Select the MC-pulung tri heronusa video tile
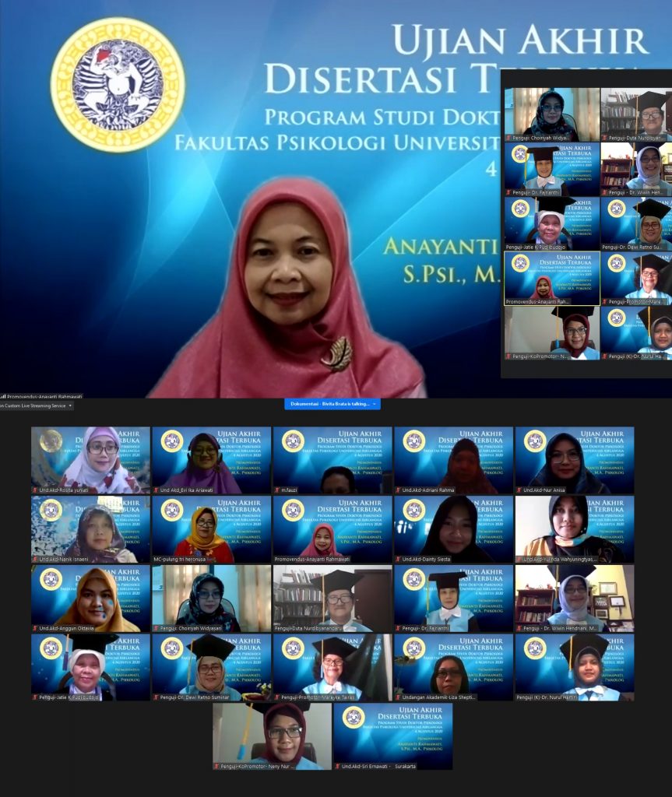Image resolution: width=672 pixels, height=797 pixels. tap(211, 529)
